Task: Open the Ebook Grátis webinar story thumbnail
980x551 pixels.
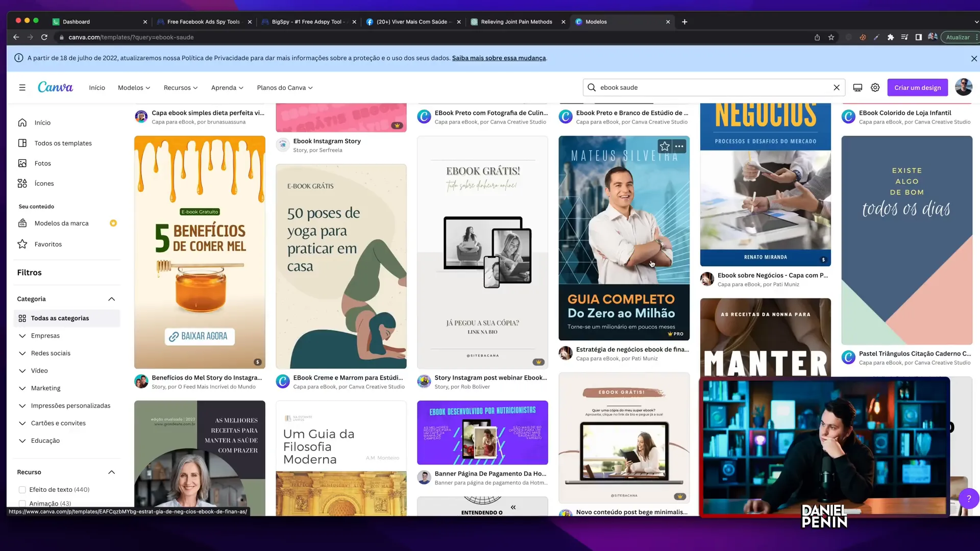Action: (x=482, y=252)
